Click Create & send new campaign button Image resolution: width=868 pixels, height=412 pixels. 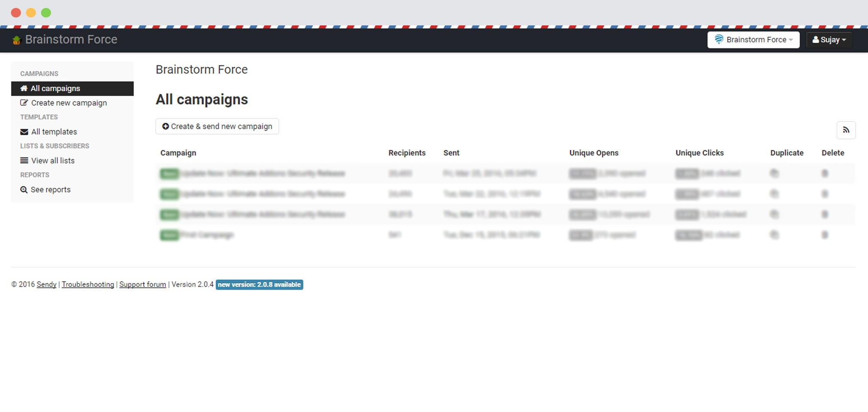tap(217, 126)
